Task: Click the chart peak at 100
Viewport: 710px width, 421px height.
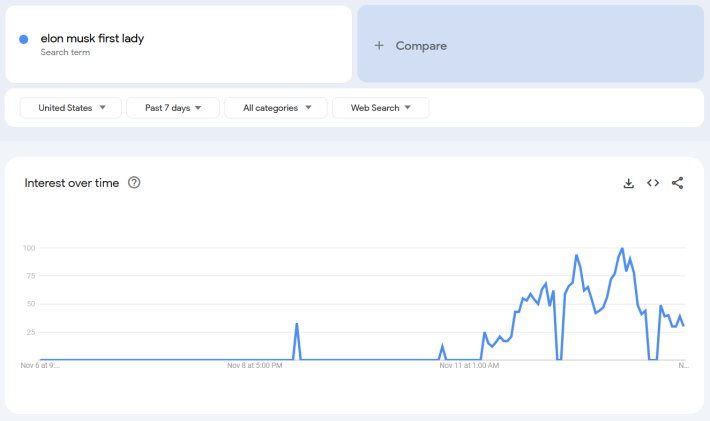Action: [622, 249]
